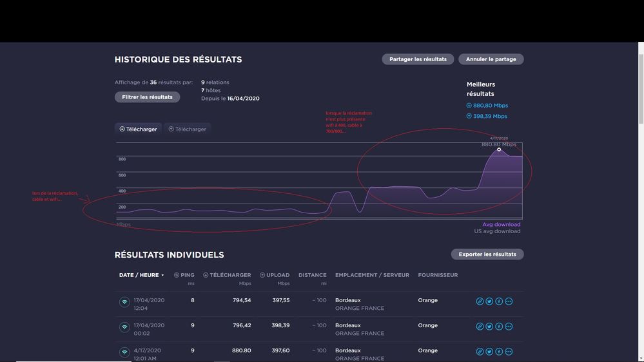644x362 pixels.
Task: Share the 12:04 result on Facebook
Action: click(499, 301)
